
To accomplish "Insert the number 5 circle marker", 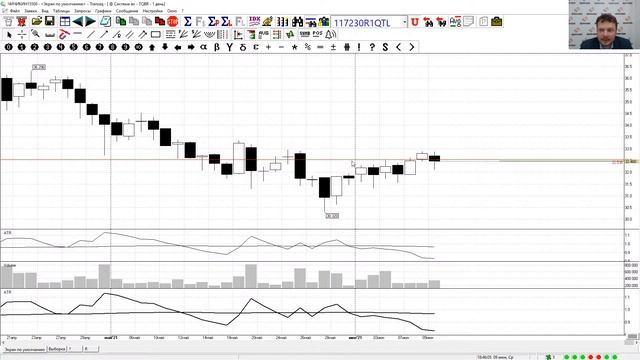I will click(73, 47).
